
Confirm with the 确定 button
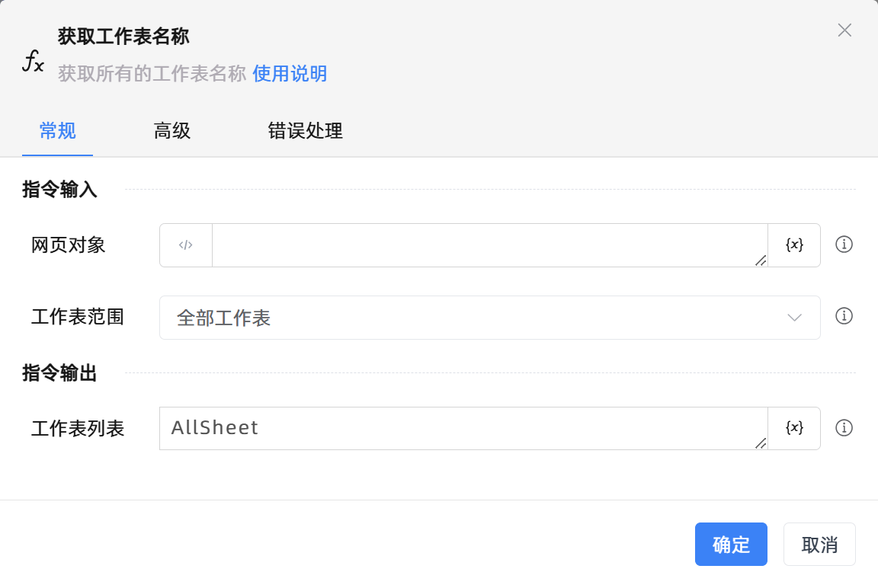pos(731,545)
